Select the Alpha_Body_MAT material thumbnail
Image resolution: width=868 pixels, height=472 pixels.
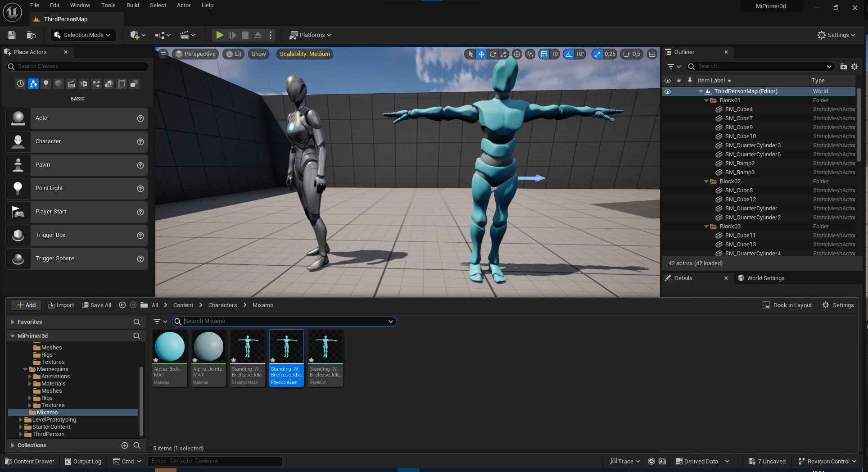pyautogui.click(x=170, y=359)
